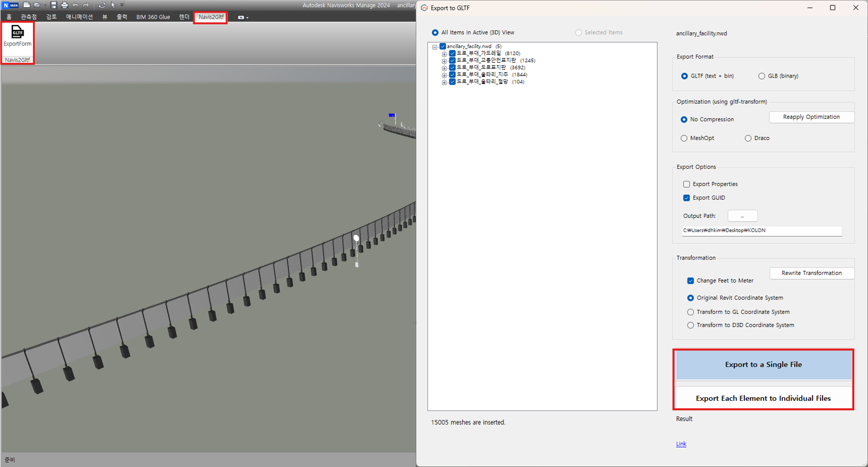Click the '15005 meshes are inserted.' status text
Image resolution: width=868 pixels, height=467 pixels.
click(x=468, y=422)
